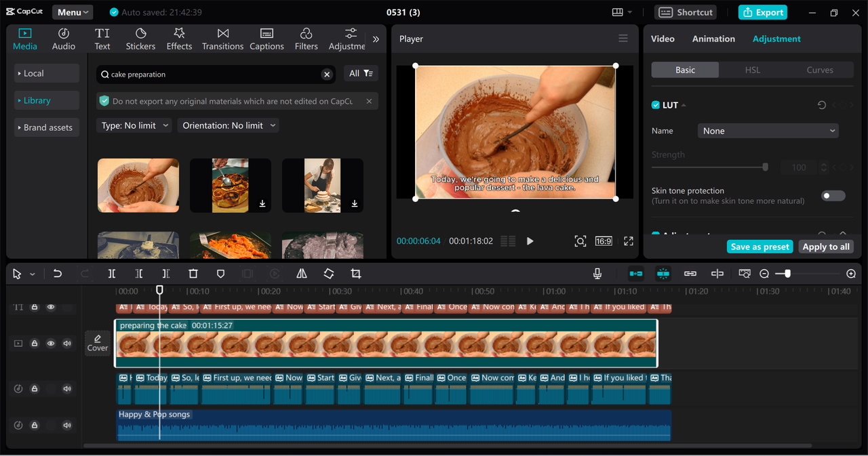868x456 pixels.
Task: Click Save as preset
Action: [x=760, y=247]
